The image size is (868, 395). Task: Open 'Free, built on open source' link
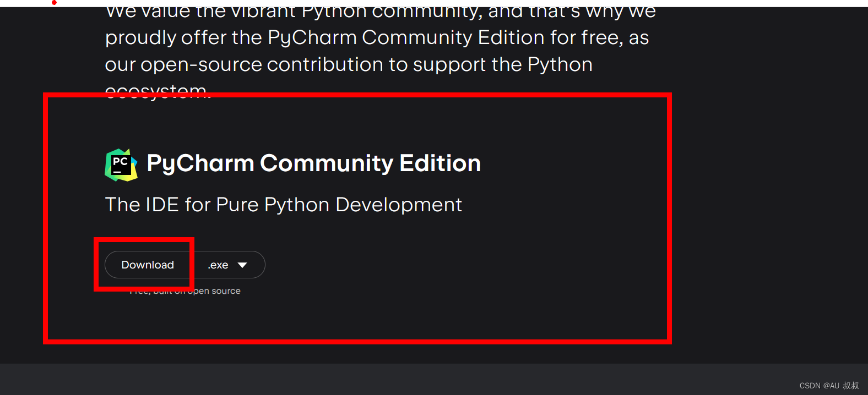tap(185, 290)
